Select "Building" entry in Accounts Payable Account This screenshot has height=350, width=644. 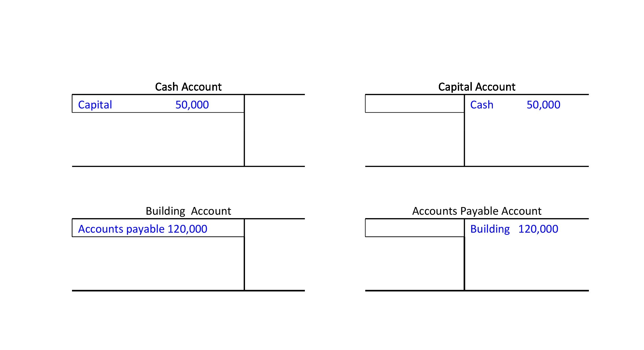pos(490,229)
